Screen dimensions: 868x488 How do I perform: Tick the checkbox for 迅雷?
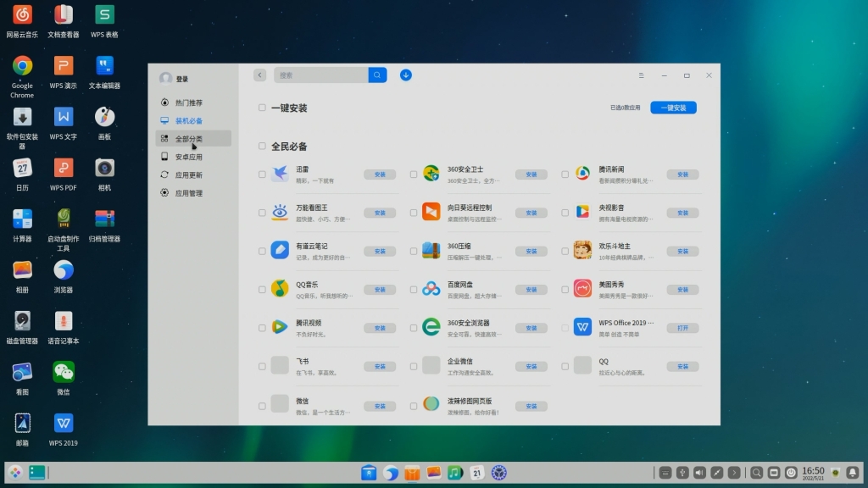(x=262, y=175)
